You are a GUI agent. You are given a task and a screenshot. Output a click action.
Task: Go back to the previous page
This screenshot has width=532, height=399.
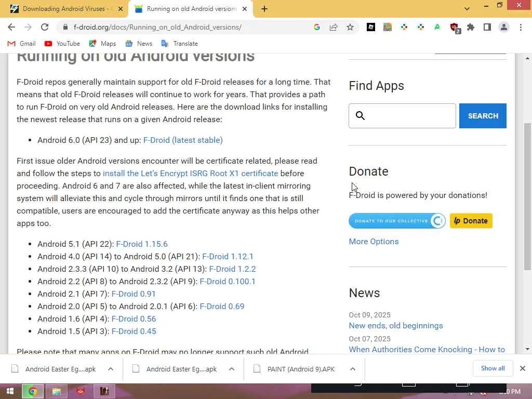(x=11, y=27)
